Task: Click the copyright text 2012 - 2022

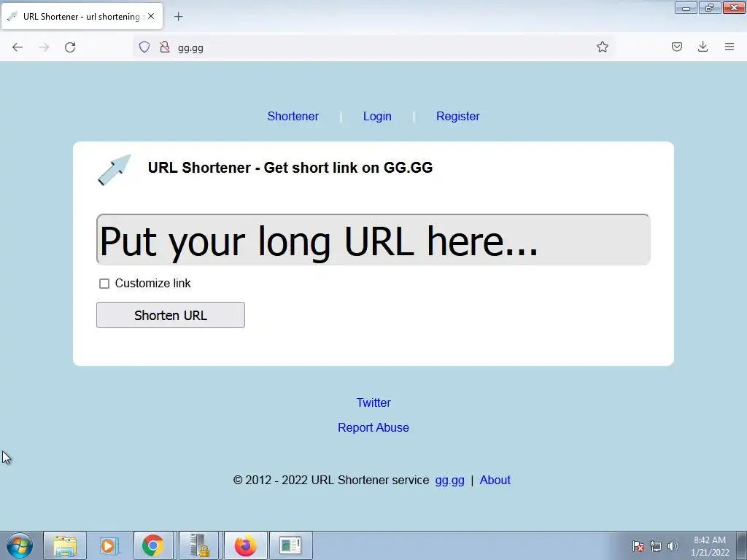Action: 330,480
